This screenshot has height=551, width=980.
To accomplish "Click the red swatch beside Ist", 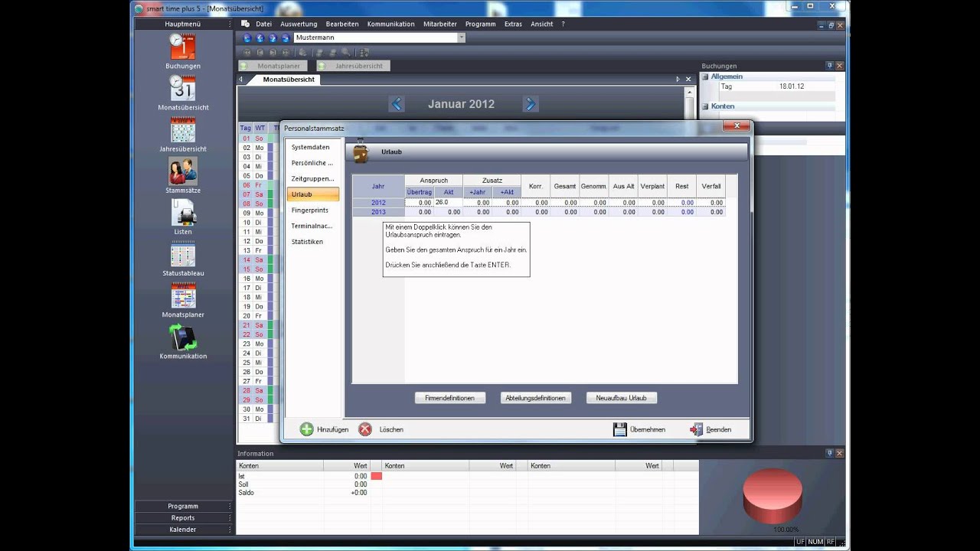I will click(377, 476).
